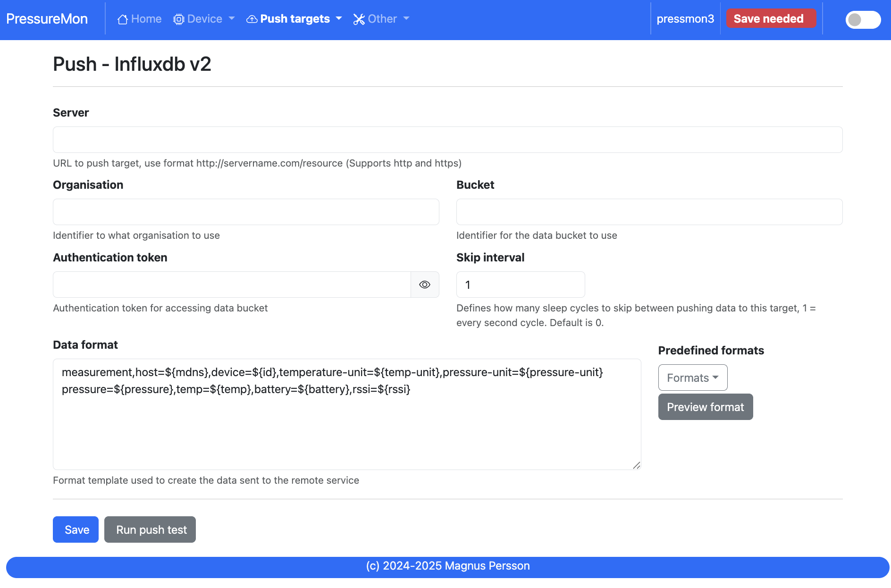
Task: Click the Server field label
Action: coord(71,113)
